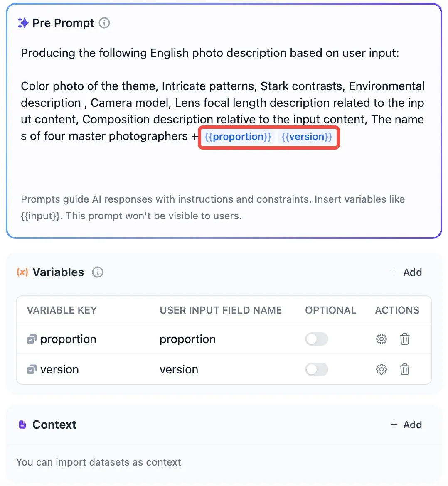Click the Pre Prompt info icon
The height and width of the screenshot is (486, 448).
[x=104, y=23]
